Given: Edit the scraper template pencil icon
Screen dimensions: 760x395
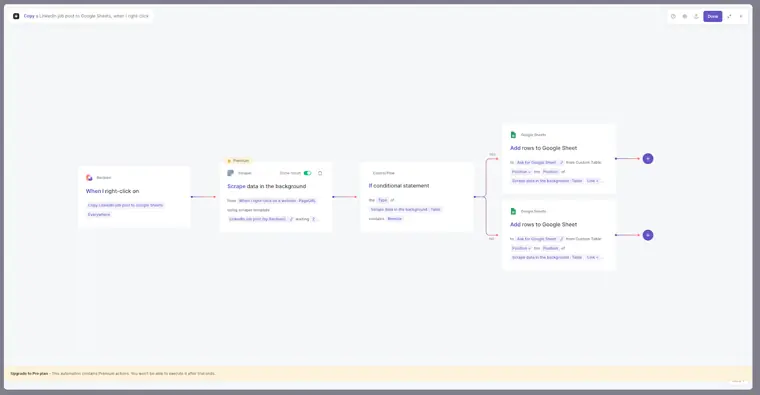Looking at the screenshot, I should (291, 219).
